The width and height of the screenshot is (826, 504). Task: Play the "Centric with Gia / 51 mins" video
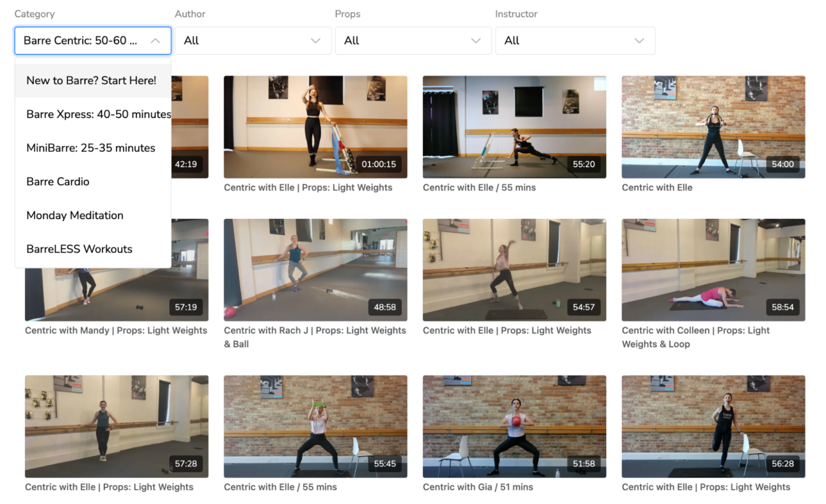point(514,427)
